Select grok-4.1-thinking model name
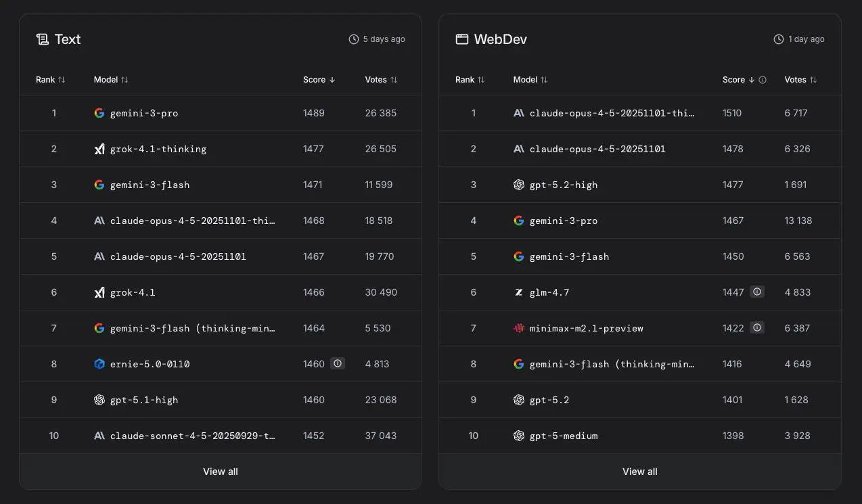862x504 pixels. [x=158, y=149]
